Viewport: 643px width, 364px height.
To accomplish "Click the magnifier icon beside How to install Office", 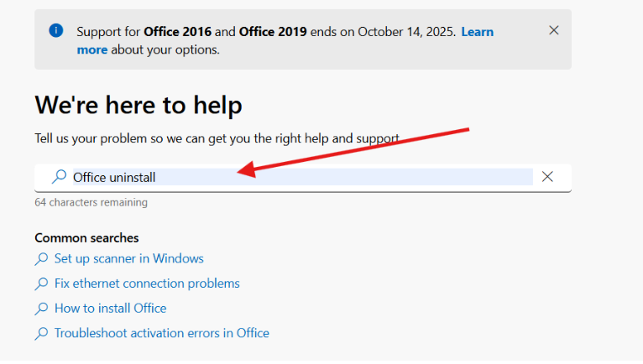I will coord(41,309).
